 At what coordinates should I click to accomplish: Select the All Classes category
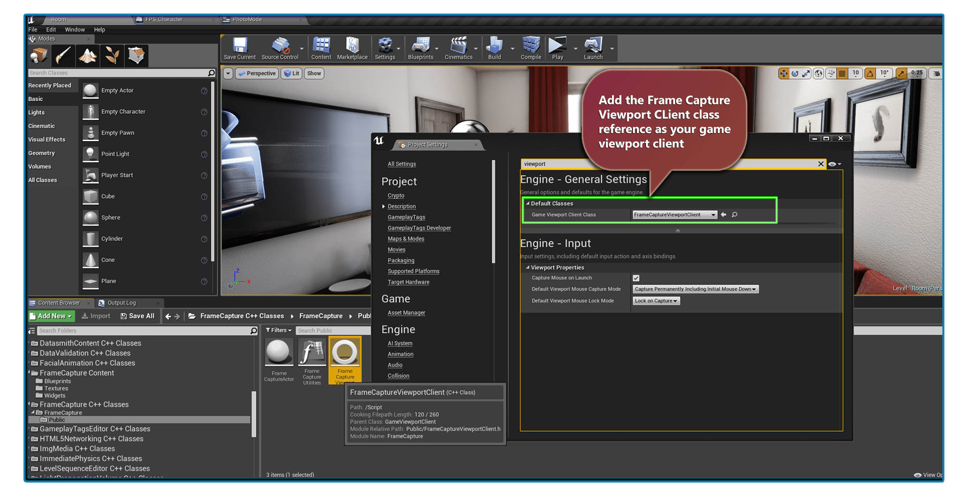43,180
